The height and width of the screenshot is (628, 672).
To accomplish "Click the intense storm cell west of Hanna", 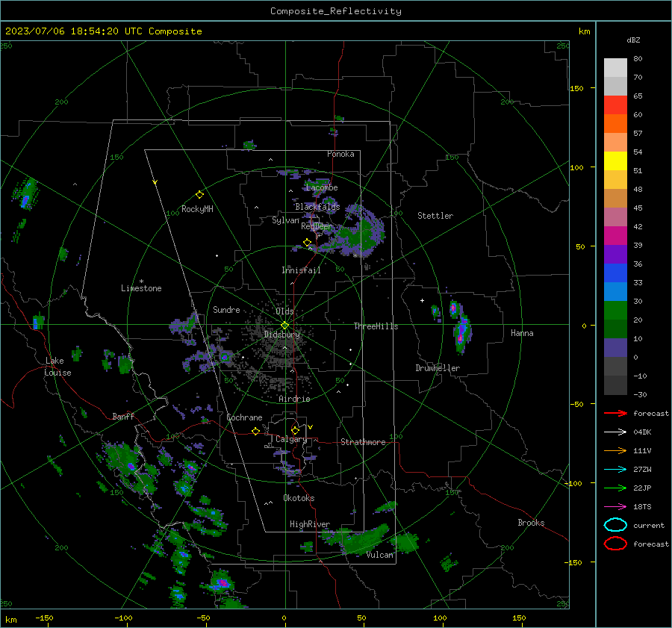I will (462, 332).
